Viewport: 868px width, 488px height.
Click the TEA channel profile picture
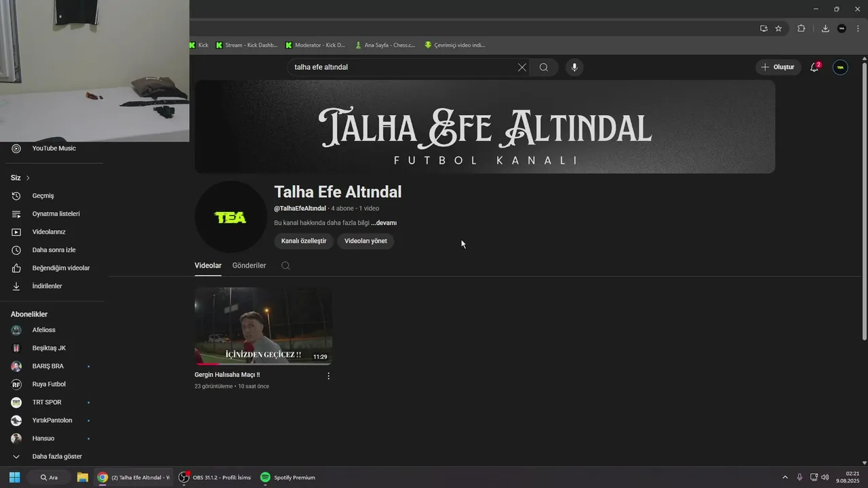click(x=231, y=217)
